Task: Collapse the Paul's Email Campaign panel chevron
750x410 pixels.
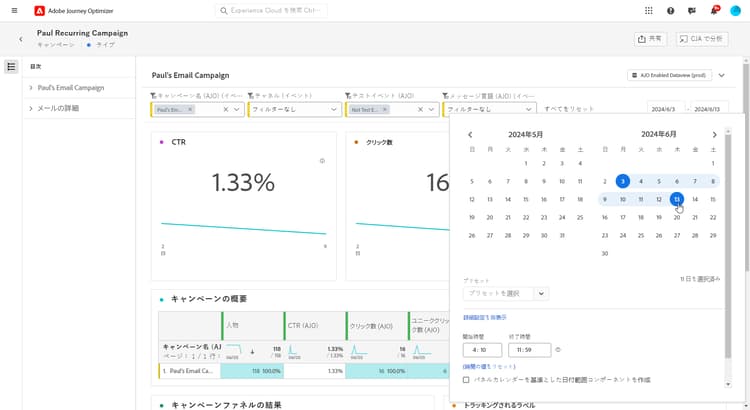Action: click(722, 75)
